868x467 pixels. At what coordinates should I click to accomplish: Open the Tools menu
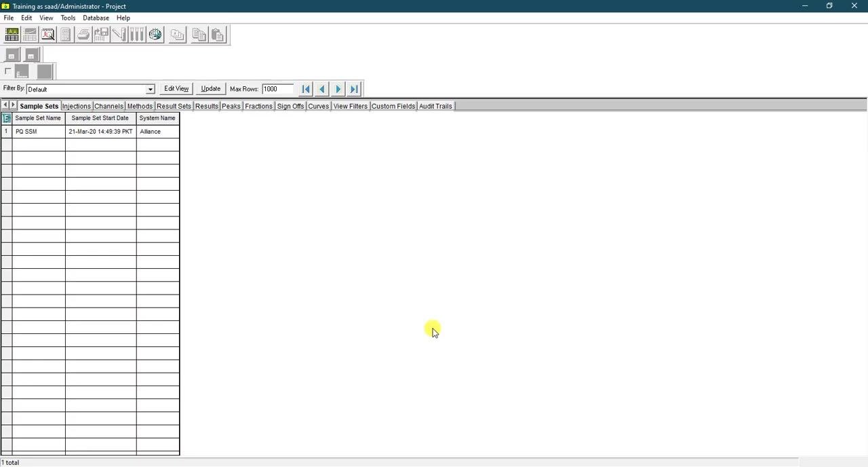click(x=68, y=18)
